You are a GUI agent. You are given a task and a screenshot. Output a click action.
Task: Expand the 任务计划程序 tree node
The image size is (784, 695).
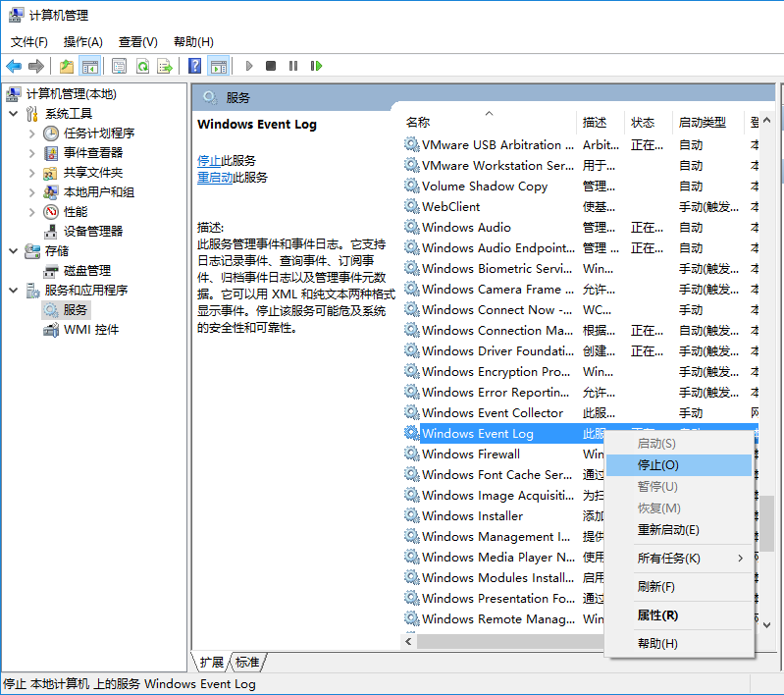(x=32, y=134)
